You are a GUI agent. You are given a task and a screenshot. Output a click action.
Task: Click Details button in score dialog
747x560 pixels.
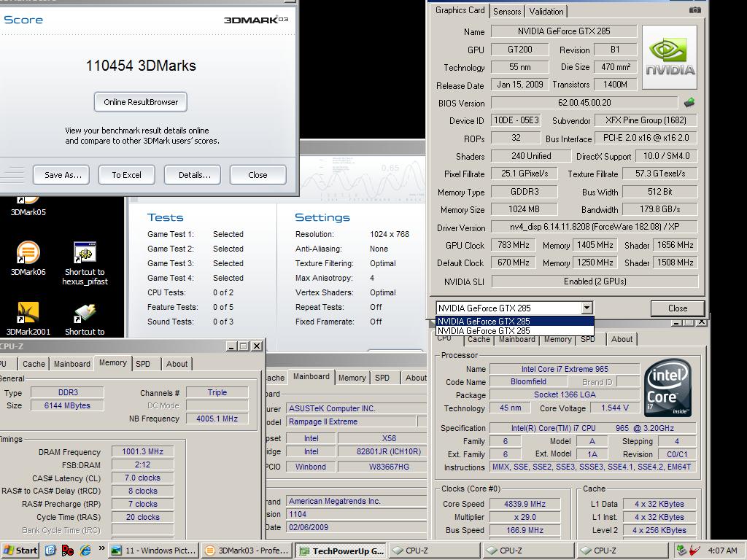(x=192, y=175)
